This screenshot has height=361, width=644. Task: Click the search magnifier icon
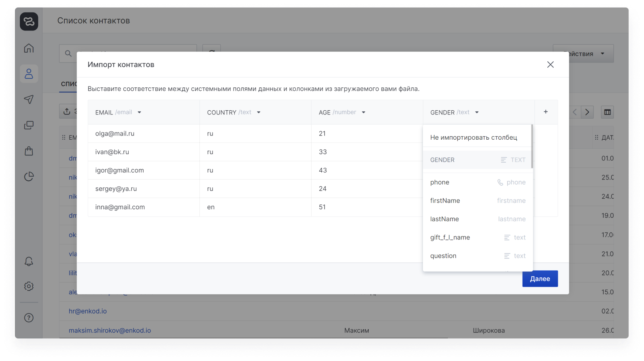(68, 53)
